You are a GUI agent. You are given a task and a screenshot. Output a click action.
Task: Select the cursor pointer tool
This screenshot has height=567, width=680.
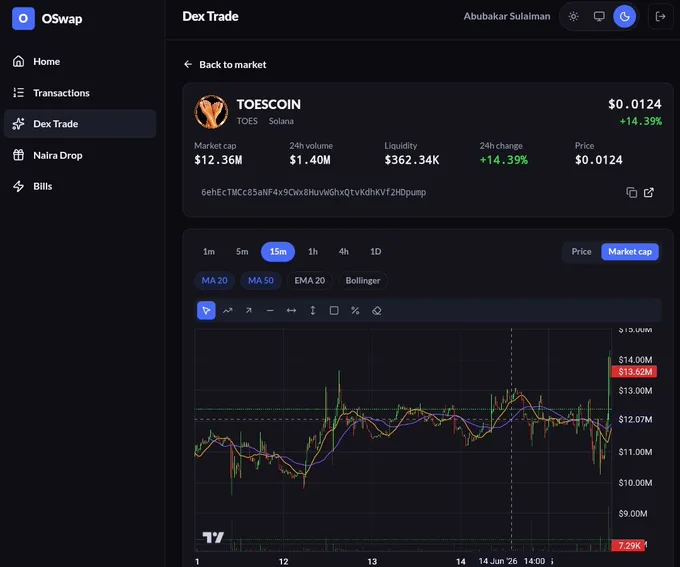click(206, 311)
